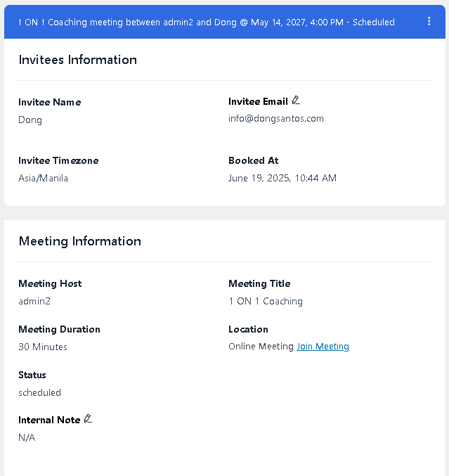Click the Meeting Information heading

pyautogui.click(x=80, y=241)
